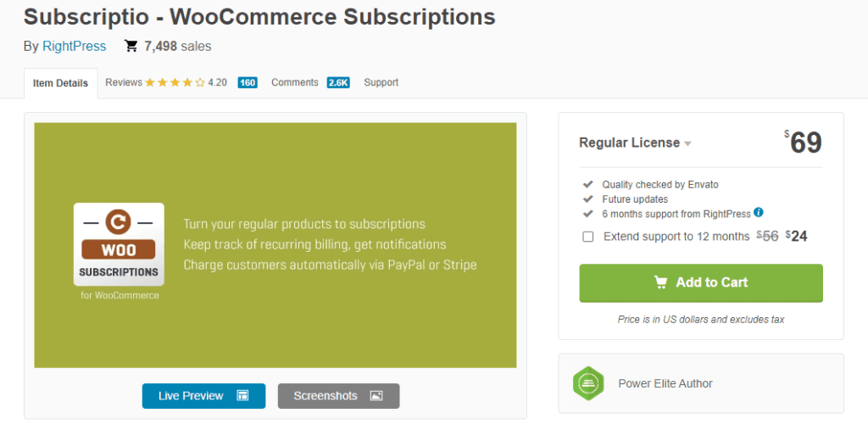Open the Item Details tab
Viewport: 868px width, 430px height.
point(60,83)
